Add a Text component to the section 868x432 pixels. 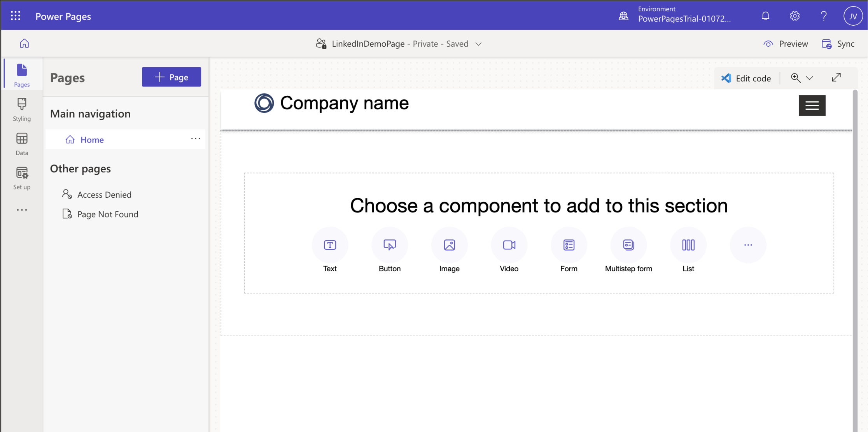pos(330,245)
